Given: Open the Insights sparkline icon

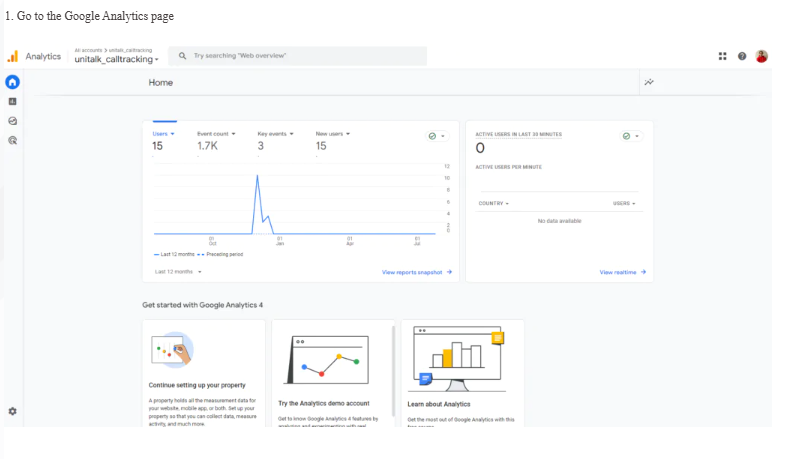Looking at the screenshot, I should coord(649,82).
